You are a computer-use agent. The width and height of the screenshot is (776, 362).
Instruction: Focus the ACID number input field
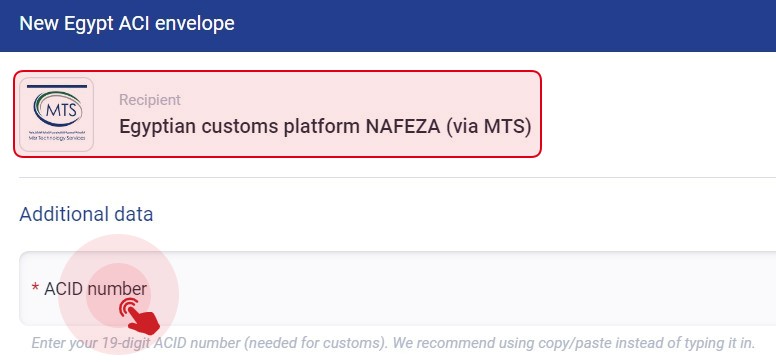coord(397,288)
